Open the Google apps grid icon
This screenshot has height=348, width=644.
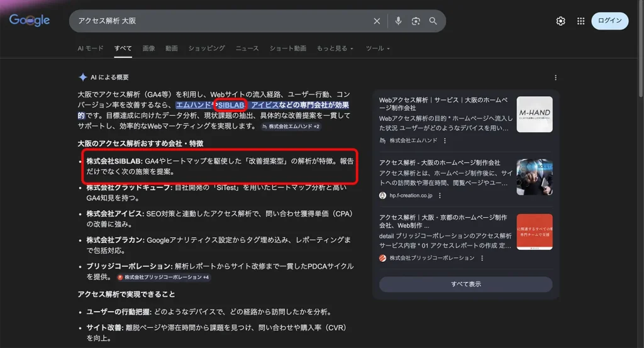click(580, 21)
